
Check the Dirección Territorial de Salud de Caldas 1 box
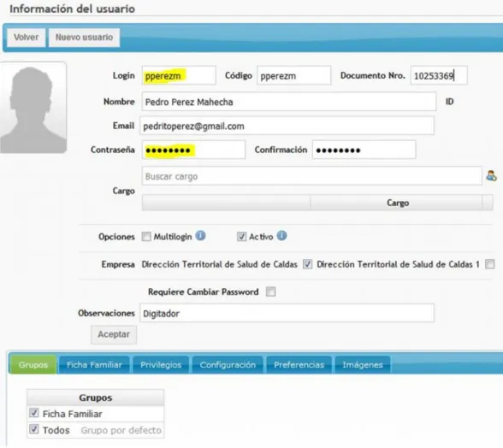pyautogui.click(x=489, y=264)
